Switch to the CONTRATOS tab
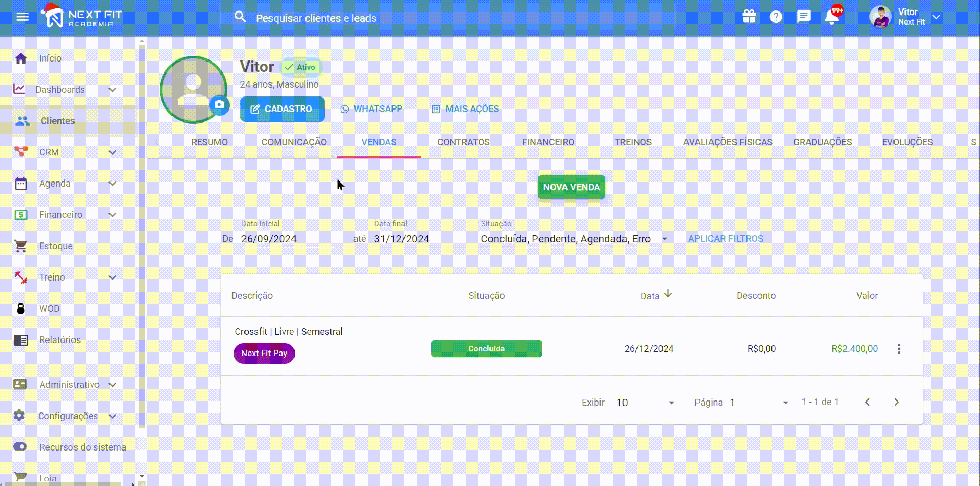This screenshot has height=486, width=980. click(463, 142)
